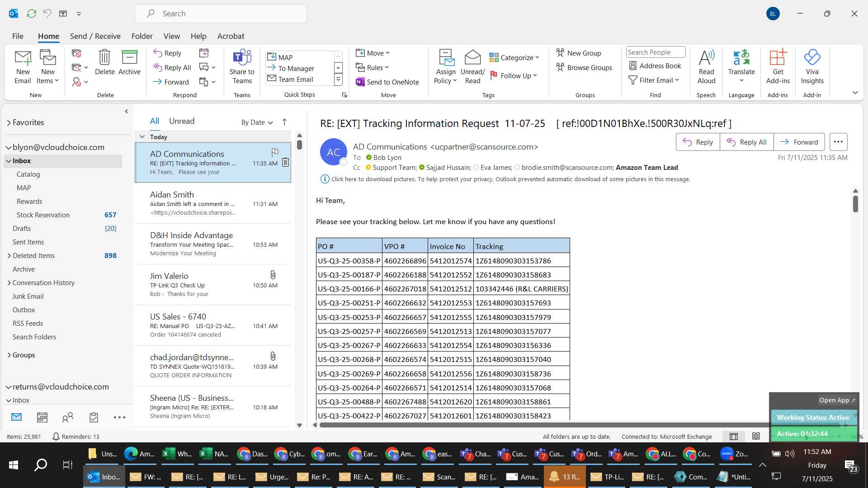This screenshot has height=488, width=868.
Task: Toggle reverse sort order arrow
Action: (284, 122)
